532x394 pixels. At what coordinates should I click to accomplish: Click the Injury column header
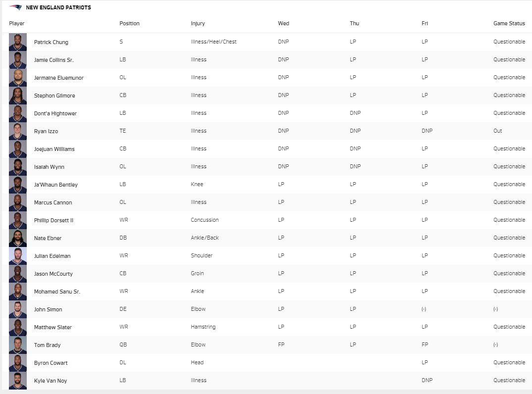pos(198,23)
